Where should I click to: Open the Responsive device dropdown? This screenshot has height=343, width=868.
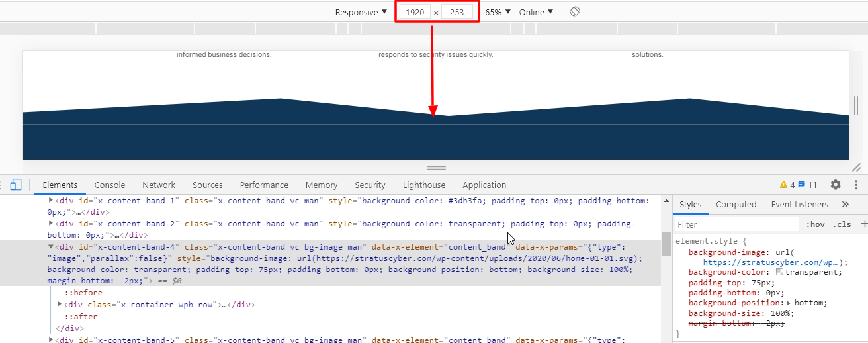[361, 12]
